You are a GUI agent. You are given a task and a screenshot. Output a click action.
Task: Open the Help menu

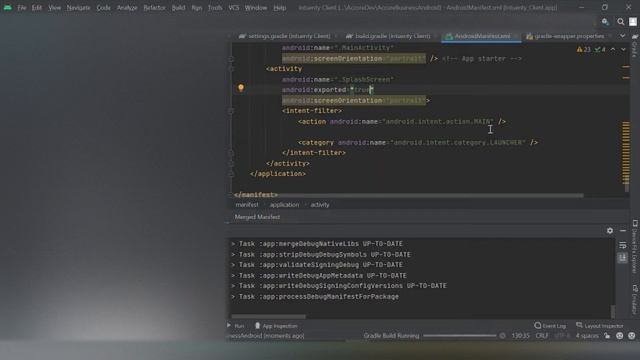coord(280,8)
